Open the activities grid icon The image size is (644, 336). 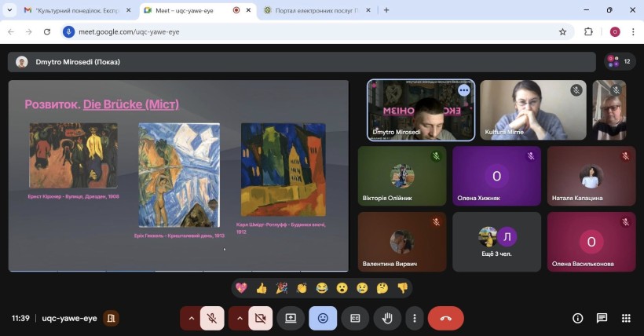point(626,318)
